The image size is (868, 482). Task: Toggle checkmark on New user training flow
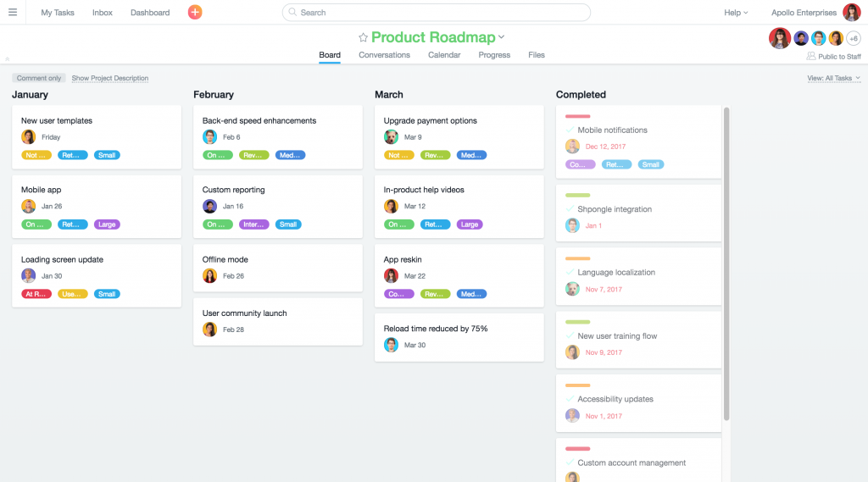(570, 335)
